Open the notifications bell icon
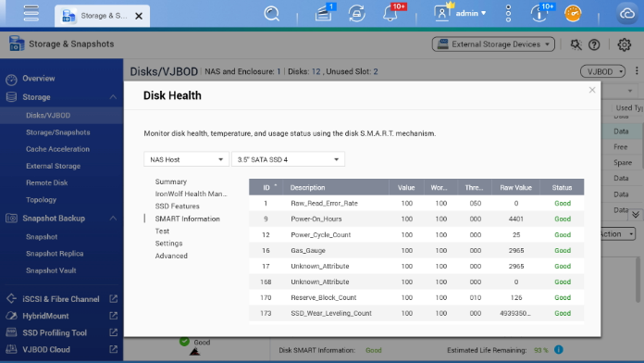 point(390,13)
